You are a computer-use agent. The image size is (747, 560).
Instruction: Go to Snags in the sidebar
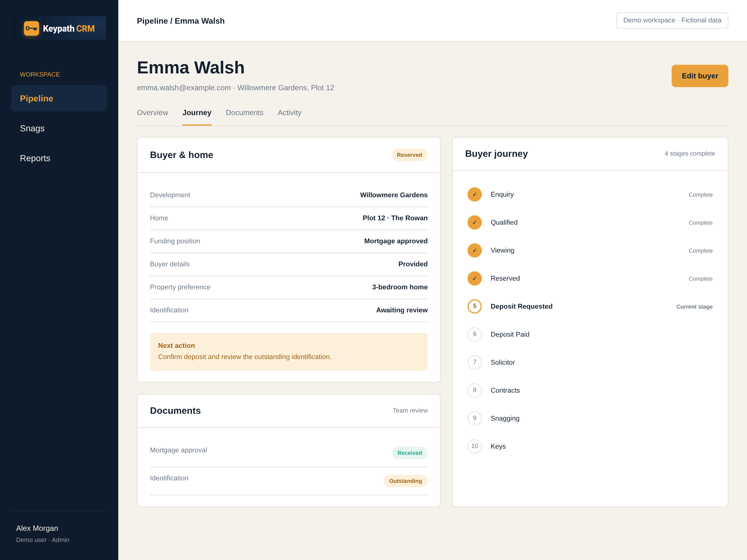click(x=59, y=128)
